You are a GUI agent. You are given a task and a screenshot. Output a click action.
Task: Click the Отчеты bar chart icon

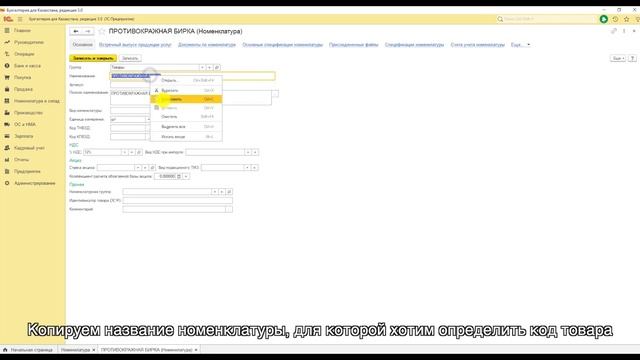tap(7, 160)
